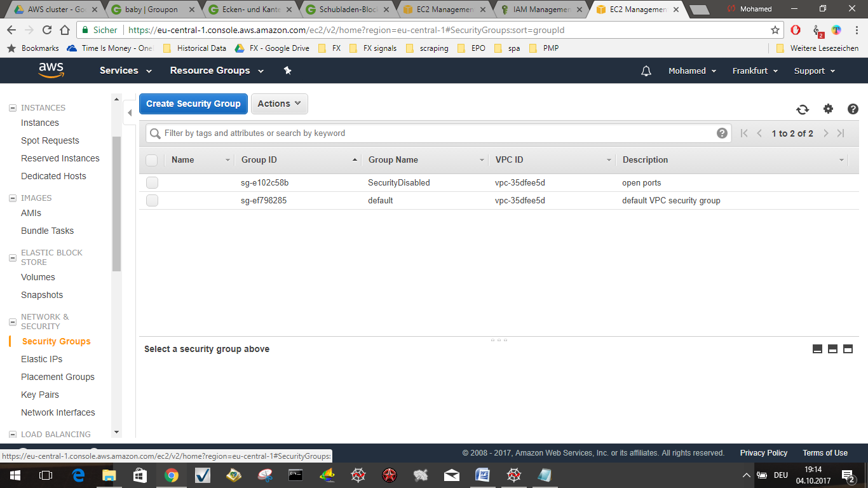Select all security groups checkbox in header
This screenshot has width=868, height=488.
pyautogui.click(x=151, y=160)
